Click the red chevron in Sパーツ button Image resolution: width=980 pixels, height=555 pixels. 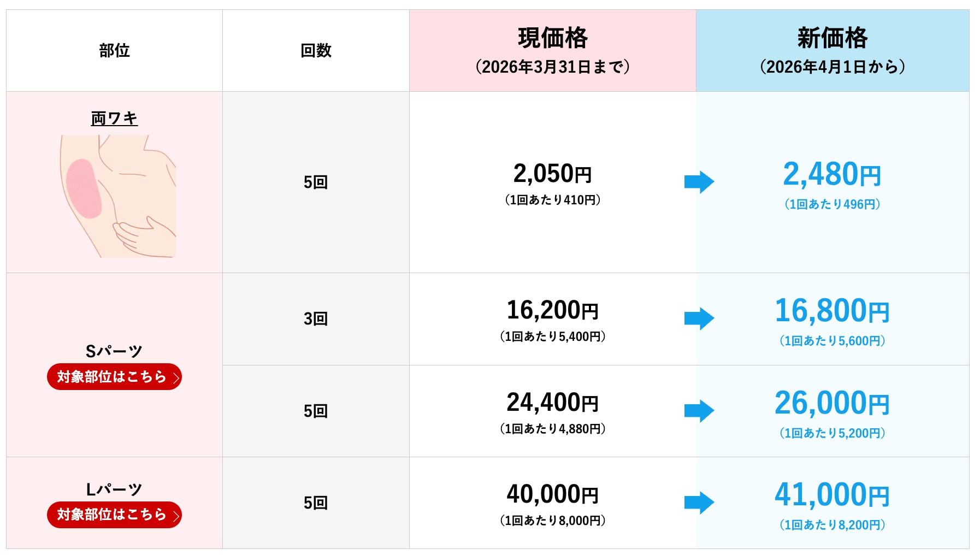tap(175, 376)
